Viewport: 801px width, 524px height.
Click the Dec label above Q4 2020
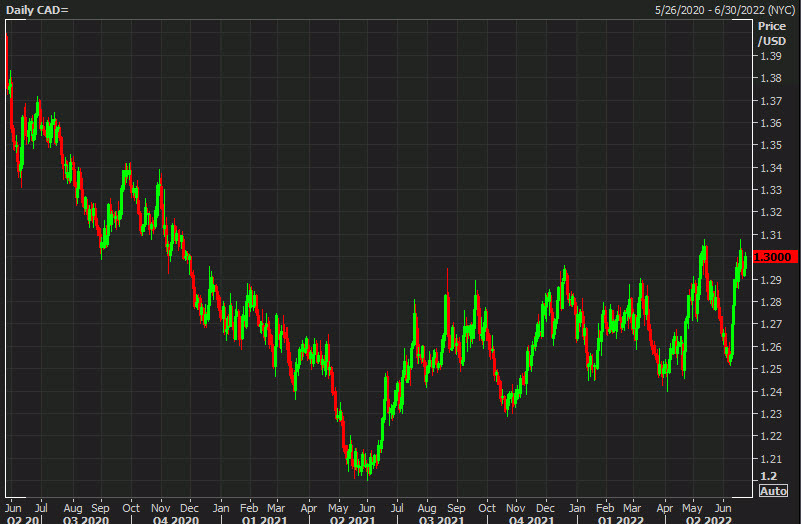[189, 508]
